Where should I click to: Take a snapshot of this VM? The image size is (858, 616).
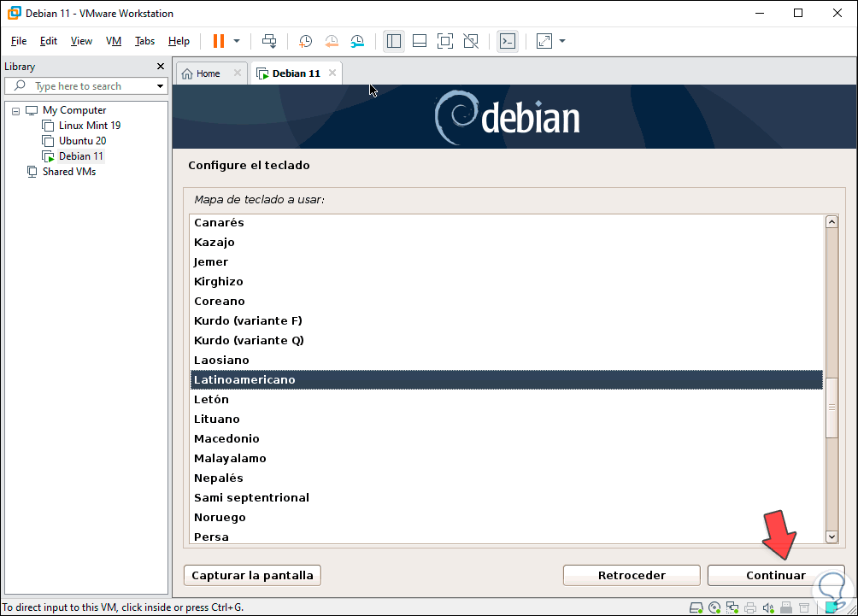305,41
